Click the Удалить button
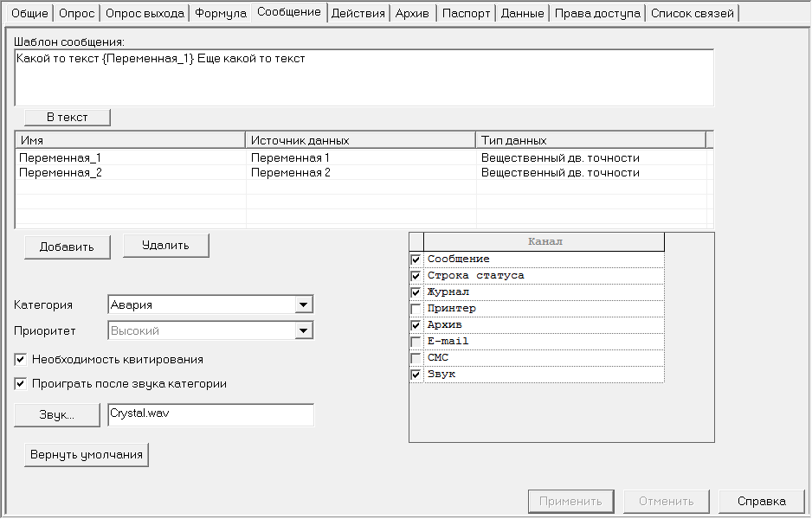The image size is (812, 519). pyautogui.click(x=165, y=246)
